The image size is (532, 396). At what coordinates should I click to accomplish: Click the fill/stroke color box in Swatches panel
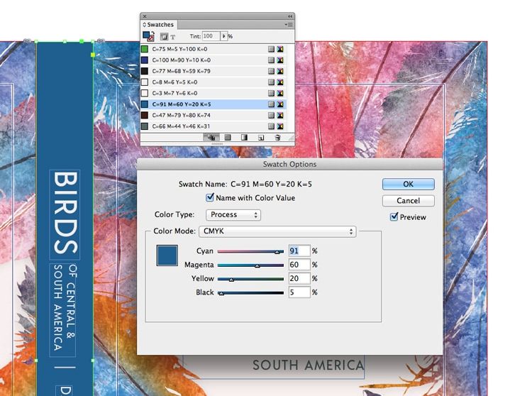coord(148,36)
